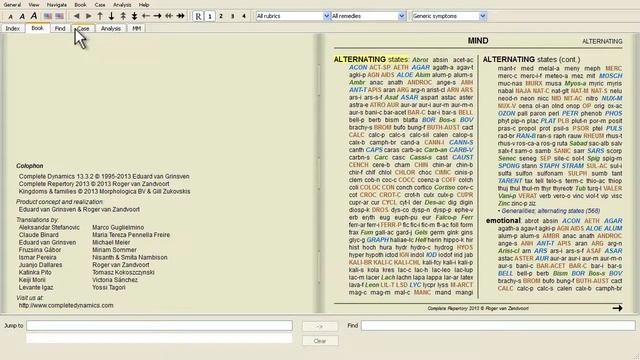Open the All rubrics dropdown
The image size is (640, 360).
(293, 16)
